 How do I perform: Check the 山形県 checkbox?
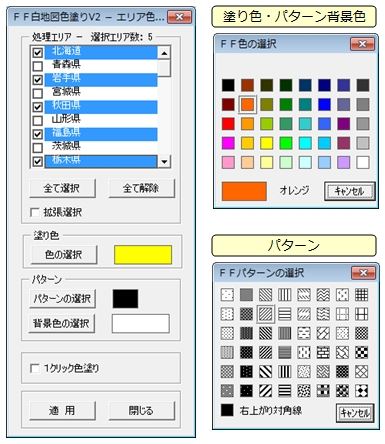click(x=38, y=120)
